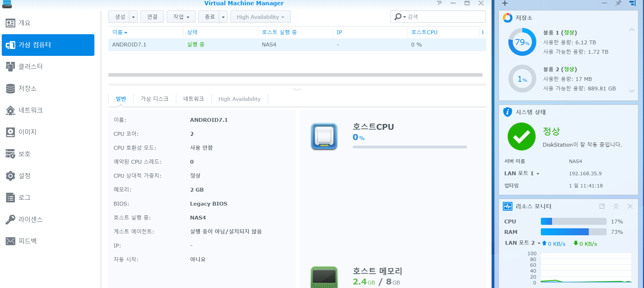Open LAN 포트 1 dropdown in system status

click(x=538, y=174)
